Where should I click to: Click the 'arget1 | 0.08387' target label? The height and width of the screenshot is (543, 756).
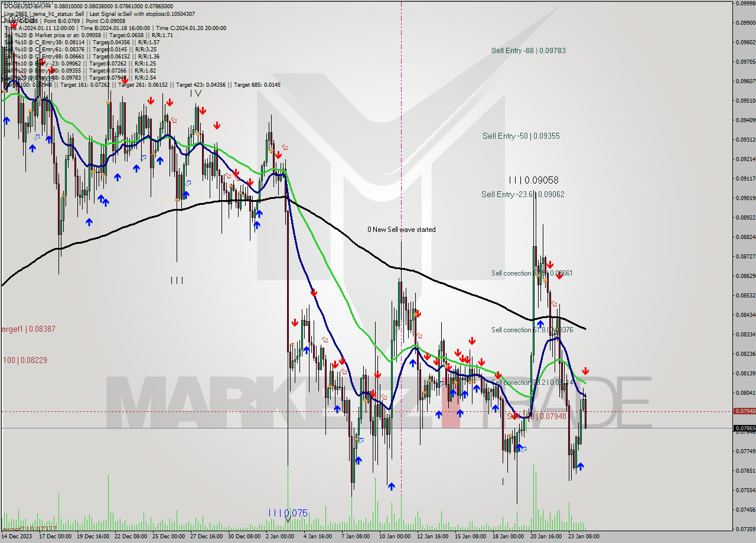pos(28,329)
